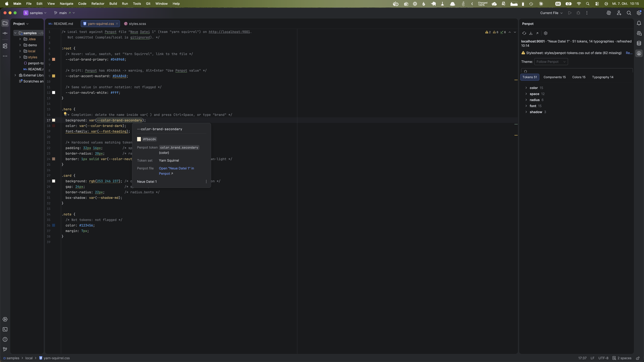The image size is (644, 362).
Task: Select the Components 15 tab
Action: tap(554, 77)
